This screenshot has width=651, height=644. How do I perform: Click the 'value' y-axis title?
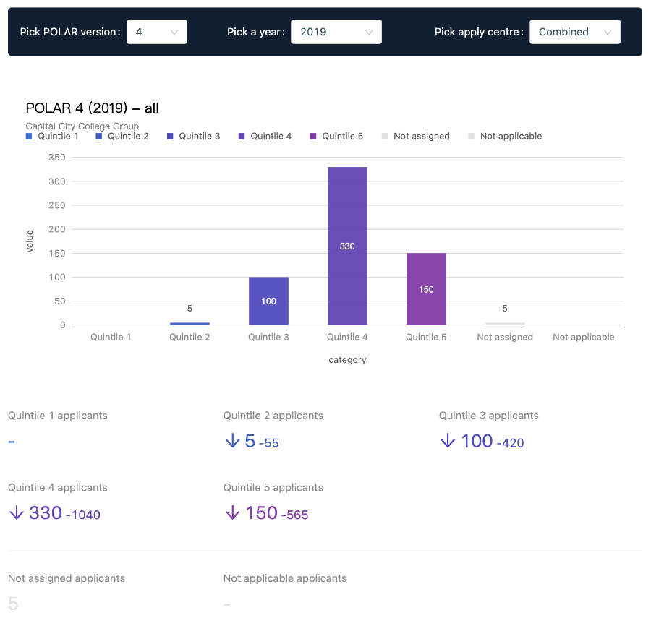[x=30, y=241]
